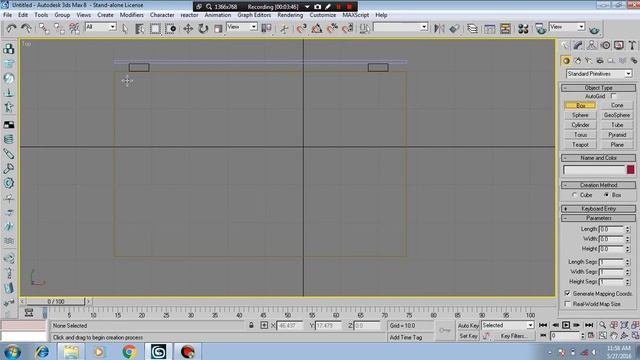
Task: Click the Zoom magnifier viewport control
Action: click(602, 325)
